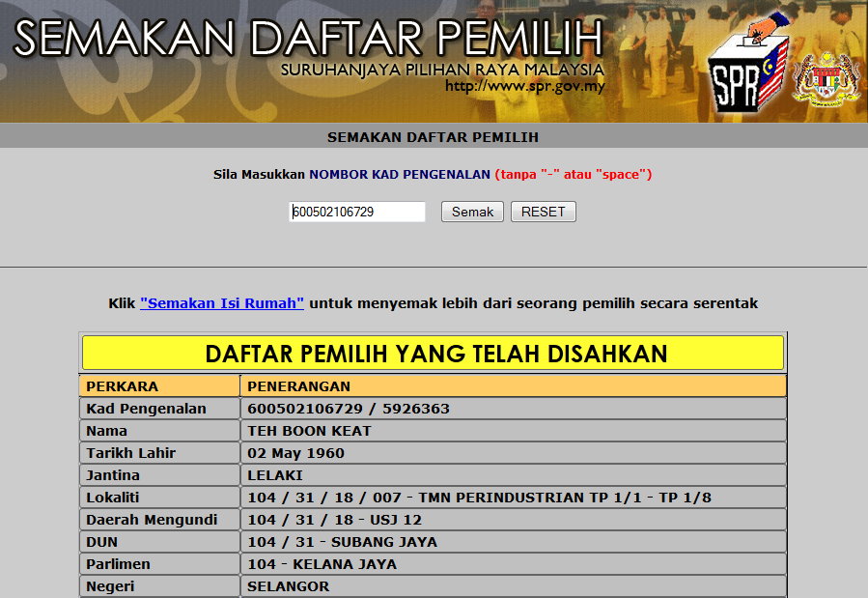Click the Semak button
This screenshot has height=598, width=868.
coord(472,212)
